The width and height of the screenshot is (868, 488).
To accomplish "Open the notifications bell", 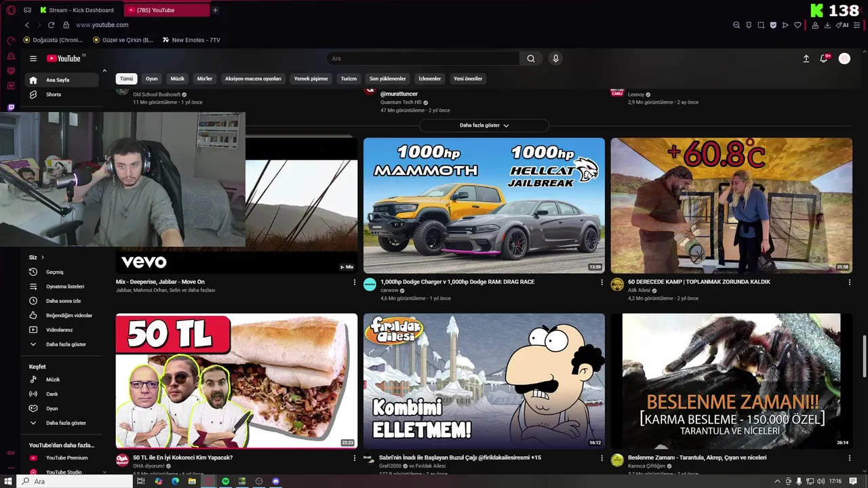I will [x=824, y=58].
